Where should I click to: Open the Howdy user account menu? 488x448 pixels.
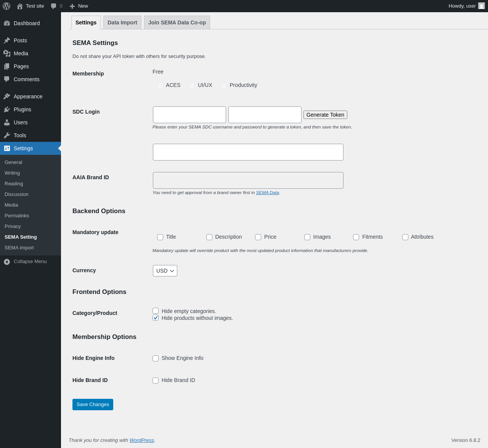(466, 6)
